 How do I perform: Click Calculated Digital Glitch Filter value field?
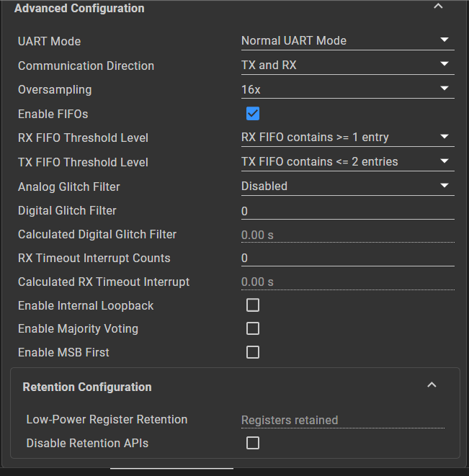pos(347,235)
